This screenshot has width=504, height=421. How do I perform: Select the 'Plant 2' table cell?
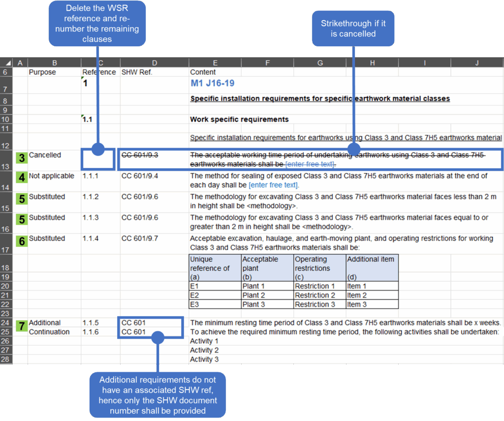tap(253, 295)
